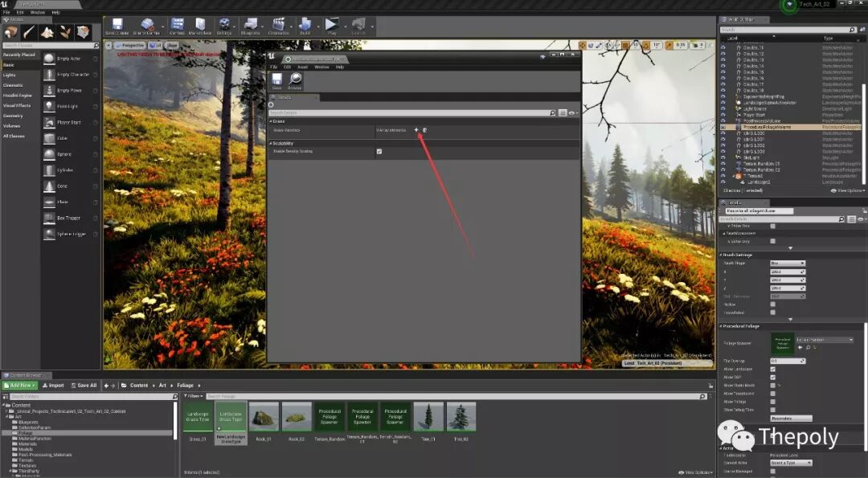Image resolution: width=868 pixels, height=478 pixels.
Task: Open Window menu in main editor
Action: tap(38, 12)
